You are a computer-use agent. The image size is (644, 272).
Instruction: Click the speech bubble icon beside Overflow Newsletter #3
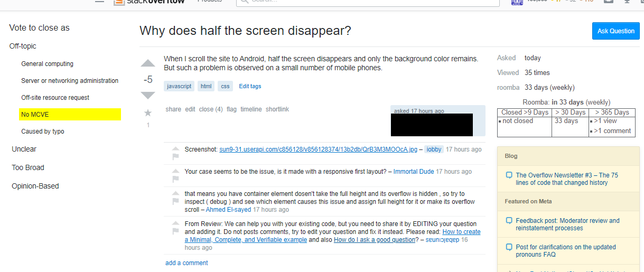coord(509,175)
